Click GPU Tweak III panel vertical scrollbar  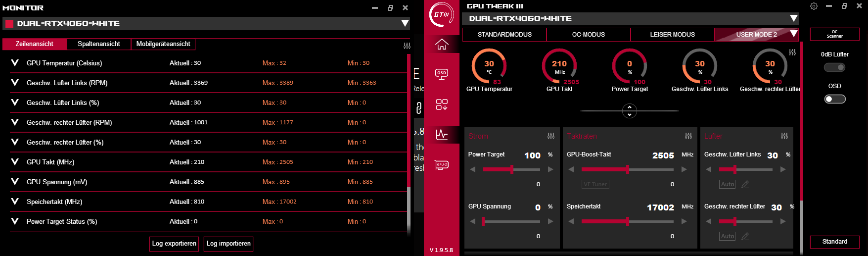(802, 149)
